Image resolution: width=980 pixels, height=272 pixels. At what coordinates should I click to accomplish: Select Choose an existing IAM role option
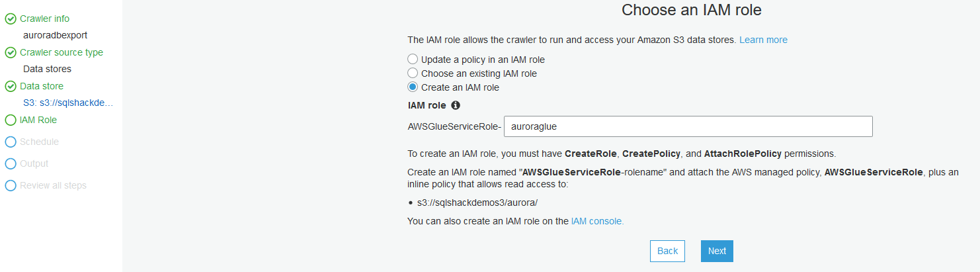[x=413, y=73]
